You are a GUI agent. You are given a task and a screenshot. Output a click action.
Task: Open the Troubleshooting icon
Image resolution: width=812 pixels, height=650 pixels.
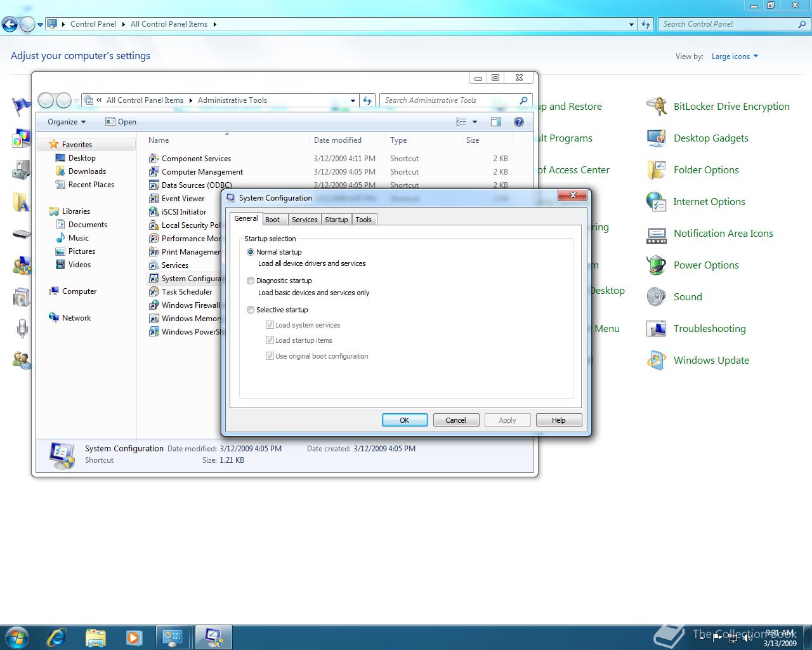pos(656,328)
